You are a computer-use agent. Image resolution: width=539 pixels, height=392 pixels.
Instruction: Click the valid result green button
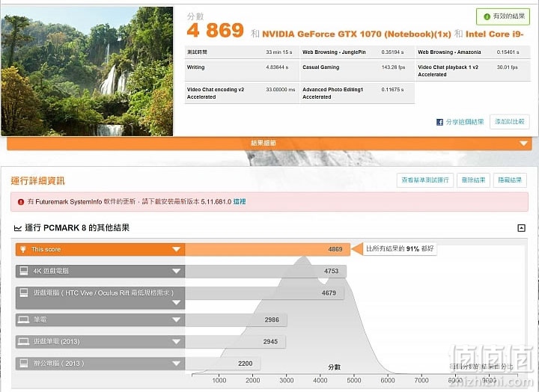click(x=503, y=16)
